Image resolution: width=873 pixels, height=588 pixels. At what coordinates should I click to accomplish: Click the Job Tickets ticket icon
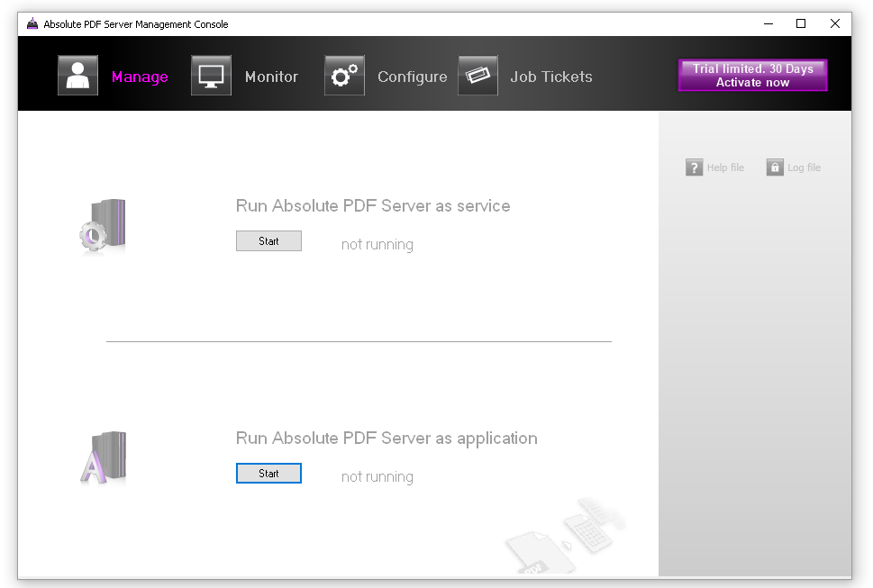pos(477,75)
